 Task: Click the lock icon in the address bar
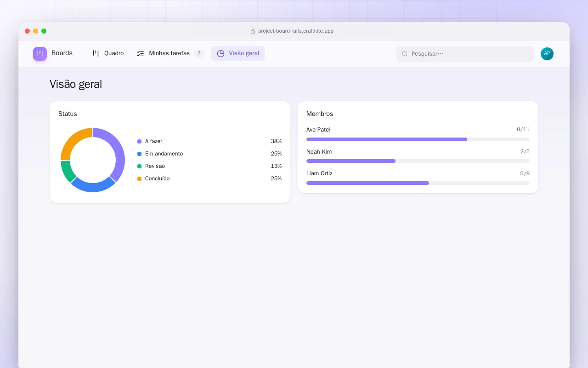(x=253, y=31)
